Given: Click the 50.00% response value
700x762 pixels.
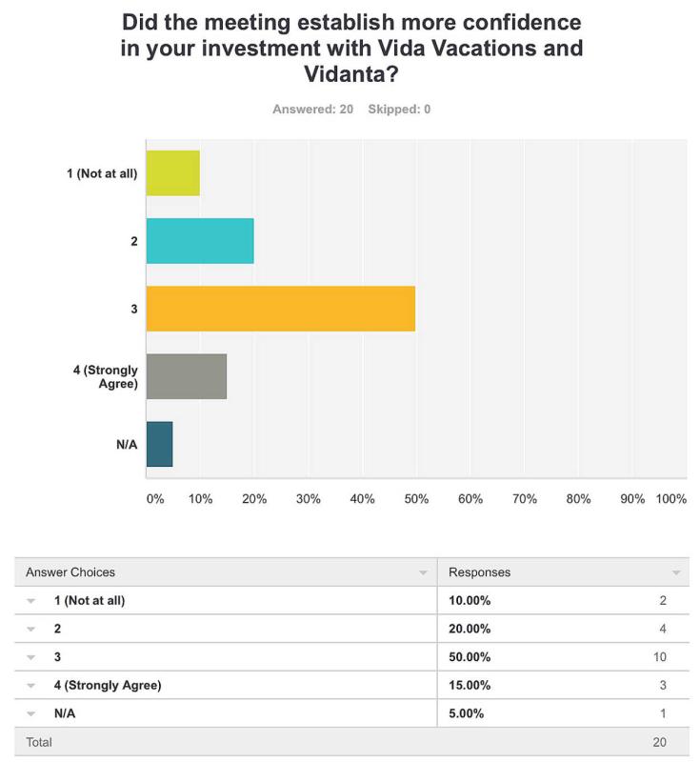Looking at the screenshot, I should click(470, 657).
